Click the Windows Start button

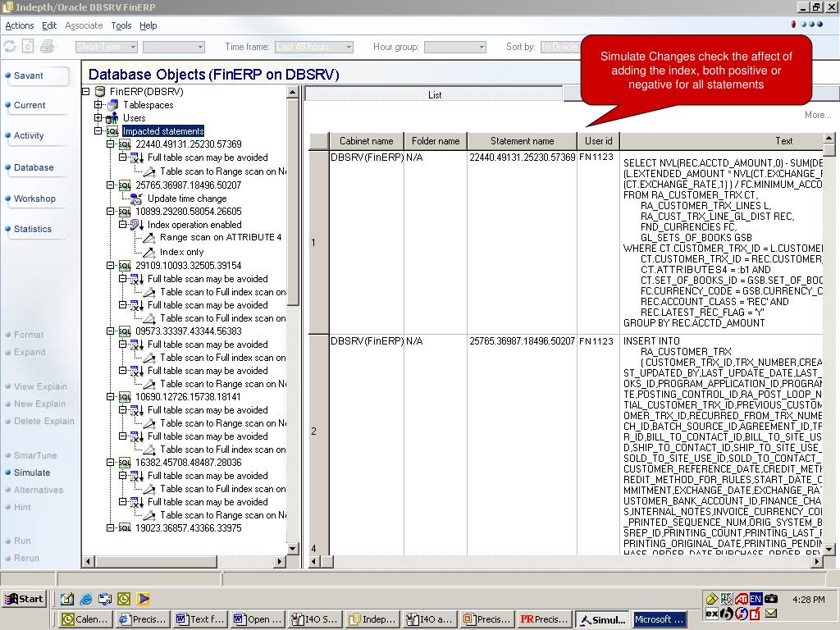tap(25, 599)
